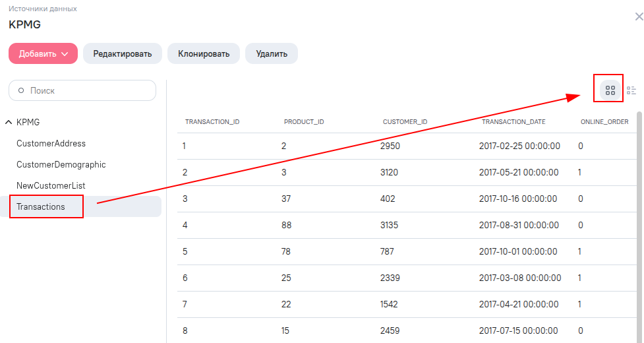Click Редактировать button
This screenshot has width=644, height=343.
[x=123, y=53]
